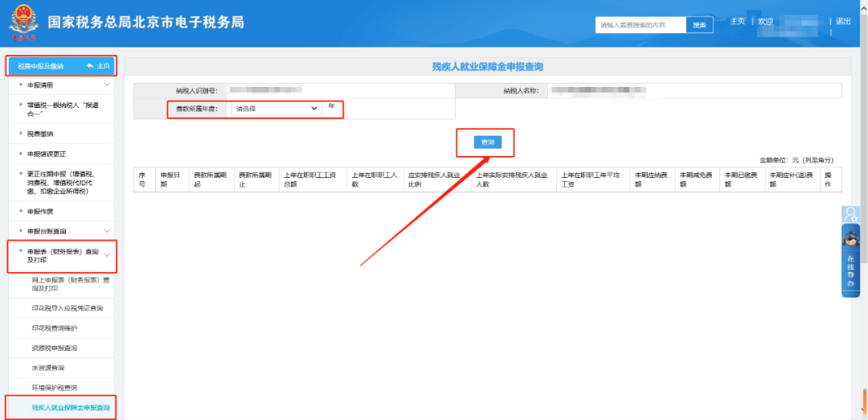Open 资源税申报查询 submenu item

[55, 348]
